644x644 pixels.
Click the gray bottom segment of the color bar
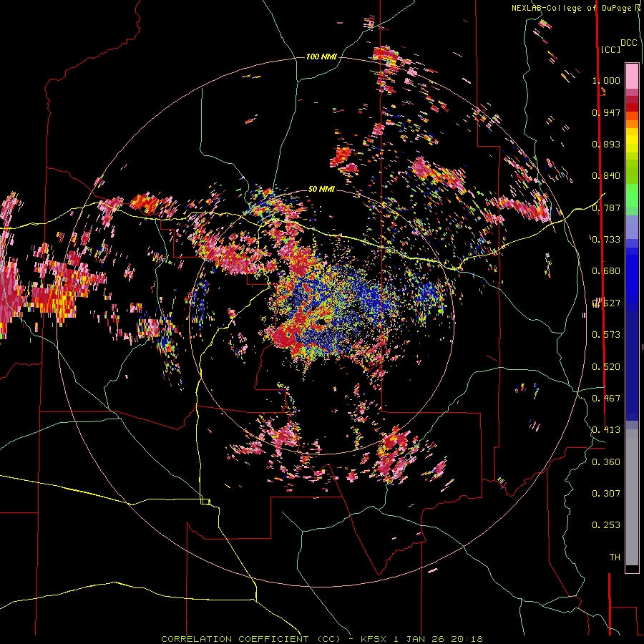point(632,497)
